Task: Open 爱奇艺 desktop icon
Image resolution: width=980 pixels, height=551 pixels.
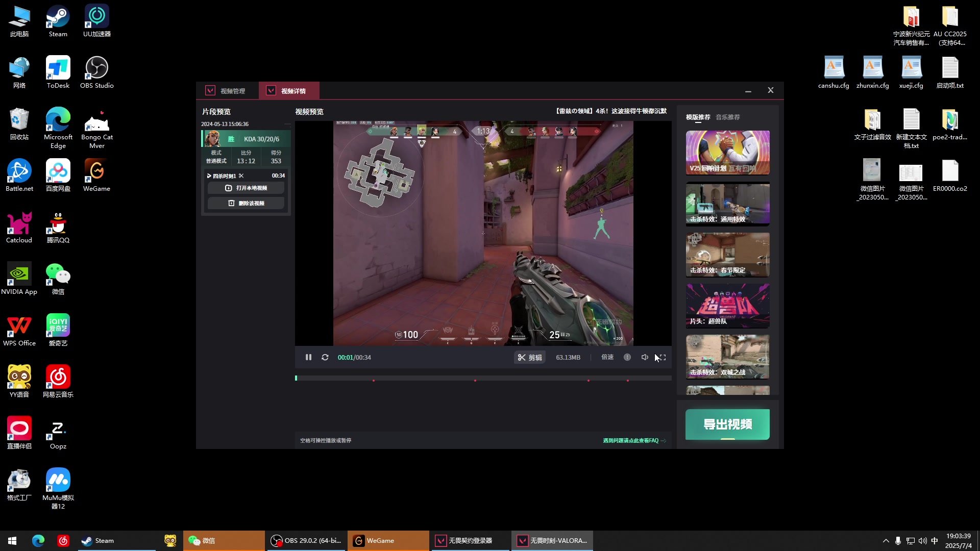Action: coord(58,331)
